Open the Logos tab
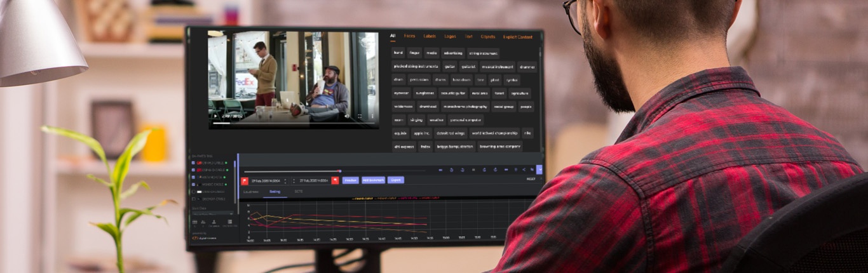868x273 pixels. pos(450,36)
